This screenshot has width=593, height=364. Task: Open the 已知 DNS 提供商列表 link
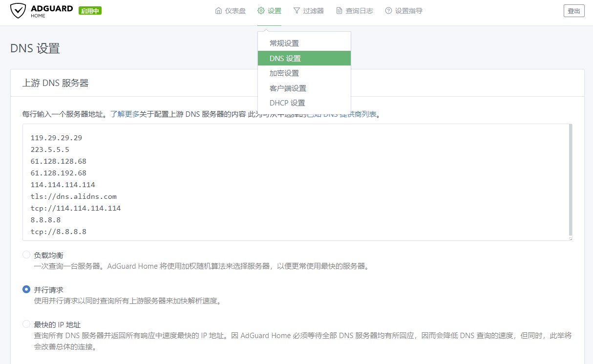(341, 114)
